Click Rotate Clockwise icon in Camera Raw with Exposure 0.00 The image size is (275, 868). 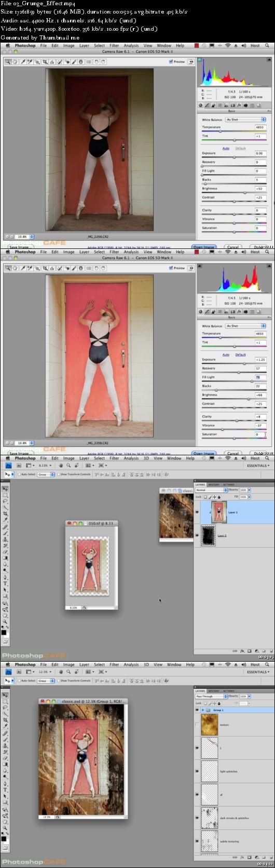click(x=103, y=62)
